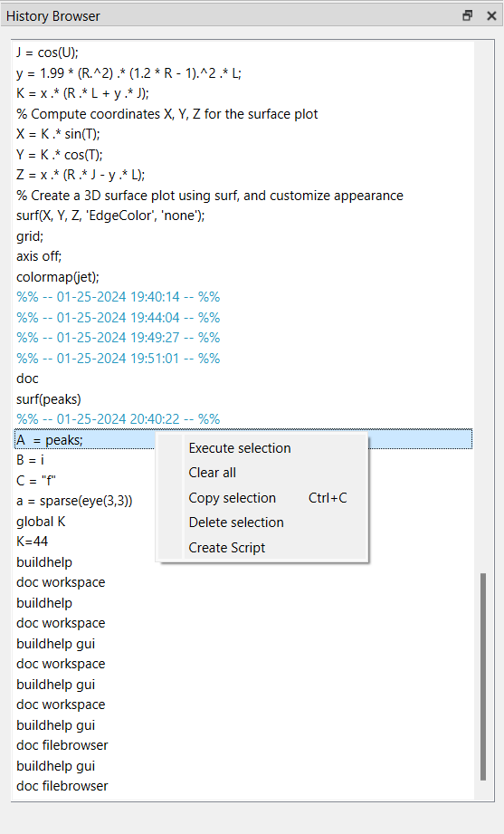Click Copy selection in context menu
Screen dimensions: 504x834
[x=233, y=498]
